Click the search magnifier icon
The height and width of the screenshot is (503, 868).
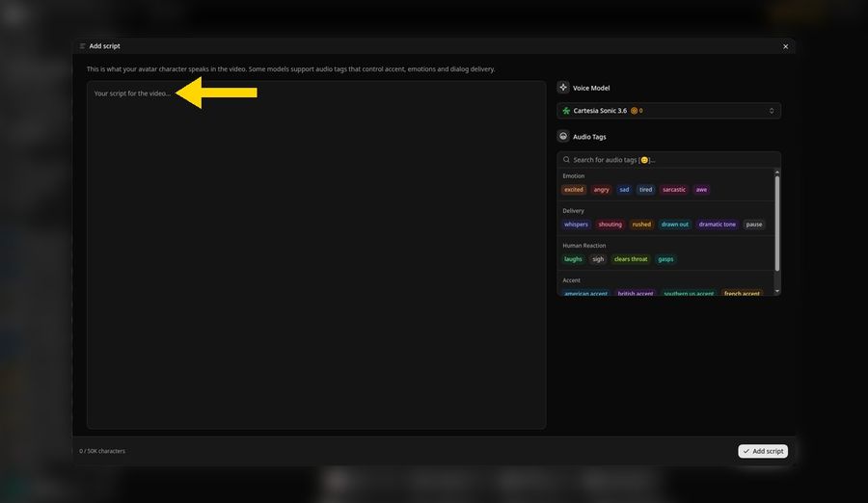point(566,159)
